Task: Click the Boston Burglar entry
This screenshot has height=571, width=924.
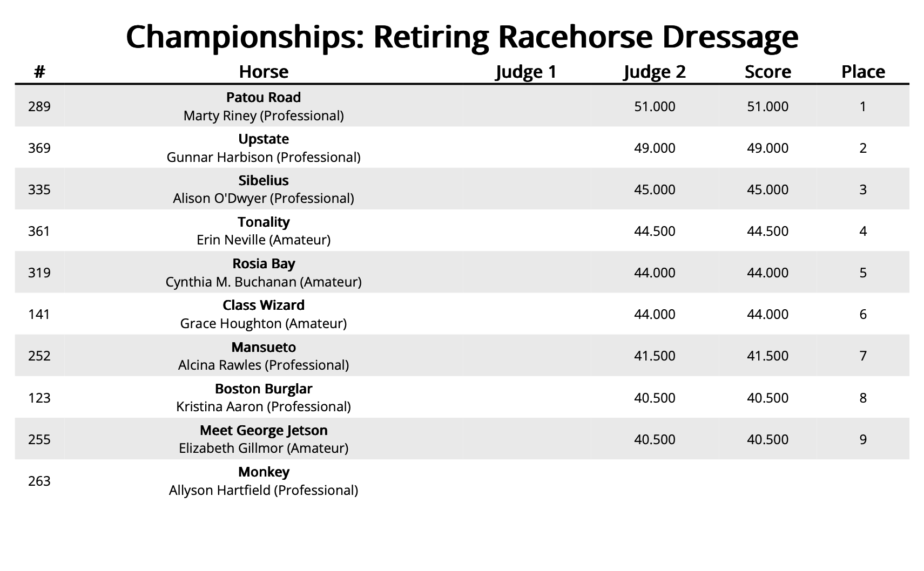Action: coord(264,389)
